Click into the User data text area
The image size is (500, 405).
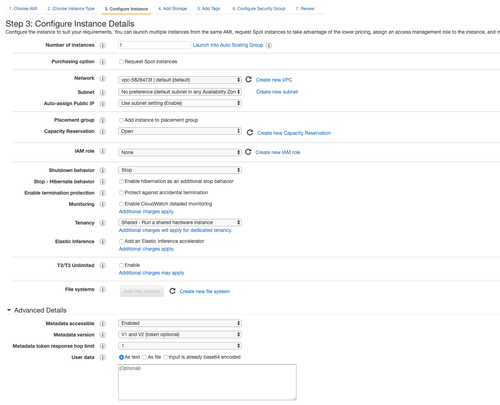pyautogui.click(x=207, y=382)
